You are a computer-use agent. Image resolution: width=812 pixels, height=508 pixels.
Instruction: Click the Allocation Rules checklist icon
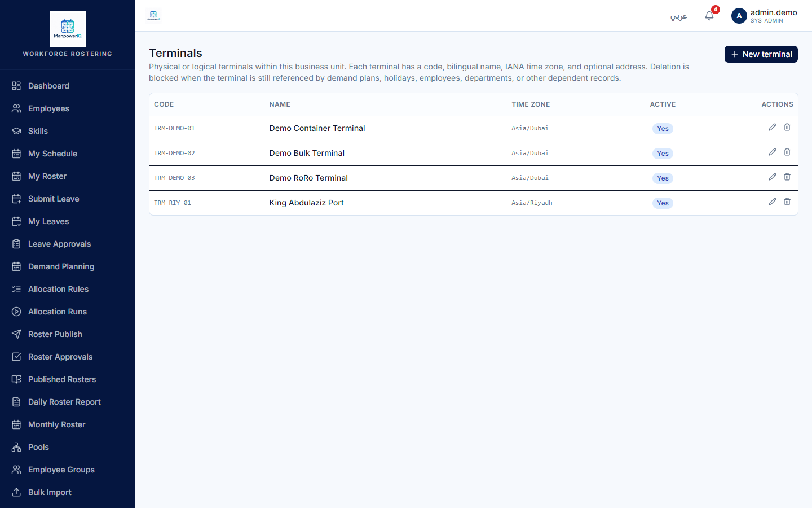[x=16, y=289]
